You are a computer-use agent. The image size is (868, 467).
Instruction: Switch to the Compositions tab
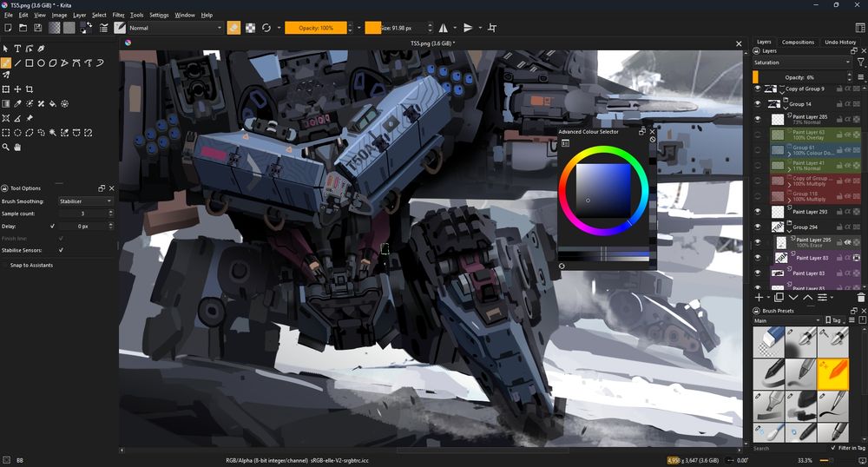pyautogui.click(x=798, y=42)
